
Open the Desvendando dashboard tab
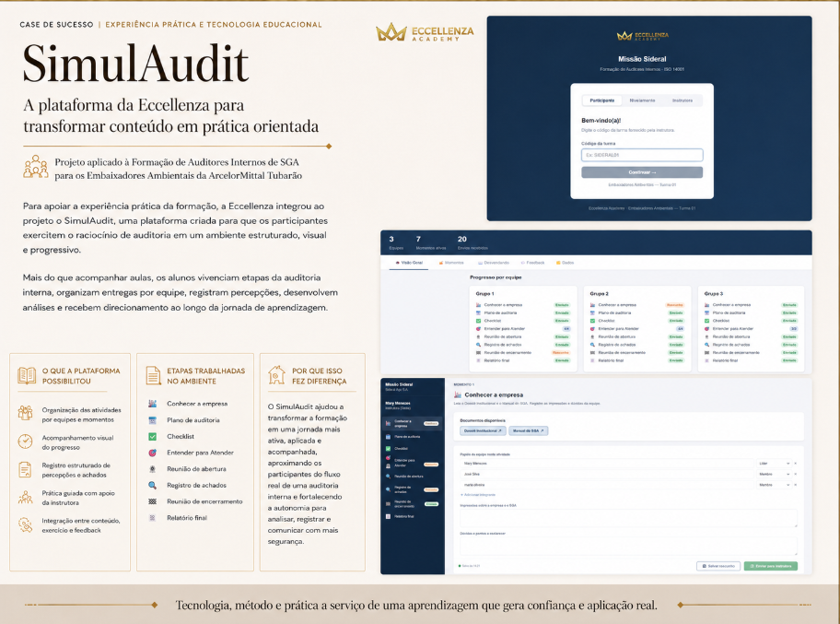[x=494, y=263]
